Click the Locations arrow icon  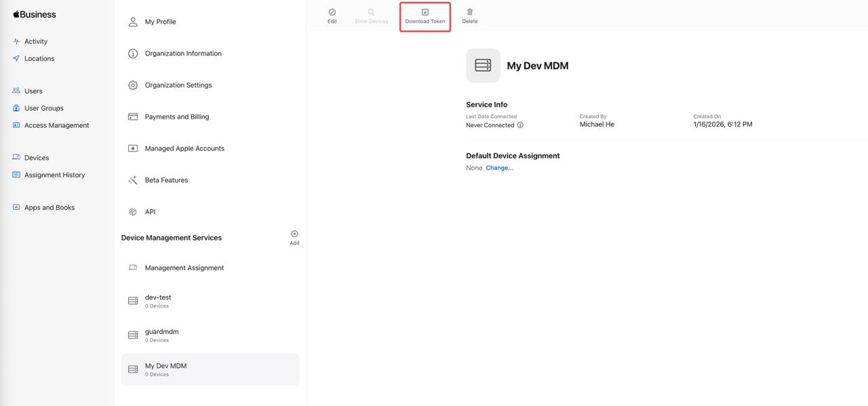click(16, 58)
